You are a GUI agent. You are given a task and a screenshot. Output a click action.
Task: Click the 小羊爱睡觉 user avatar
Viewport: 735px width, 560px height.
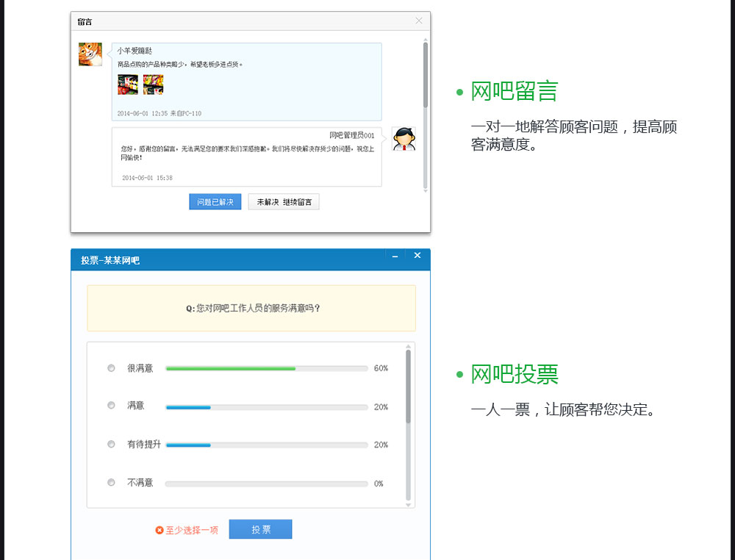click(x=90, y=54)
